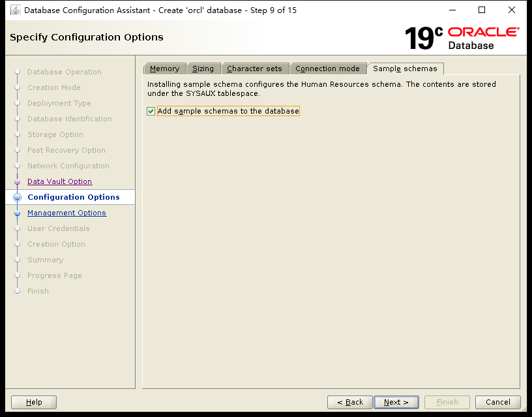Jump to Management Options step
Viewport: 532px width, 417px height.
67,213
